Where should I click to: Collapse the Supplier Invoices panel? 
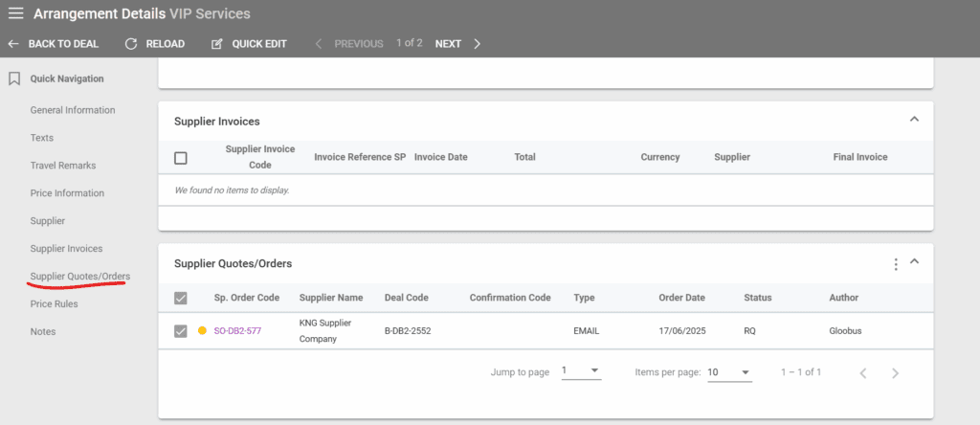tap(914, 120)
